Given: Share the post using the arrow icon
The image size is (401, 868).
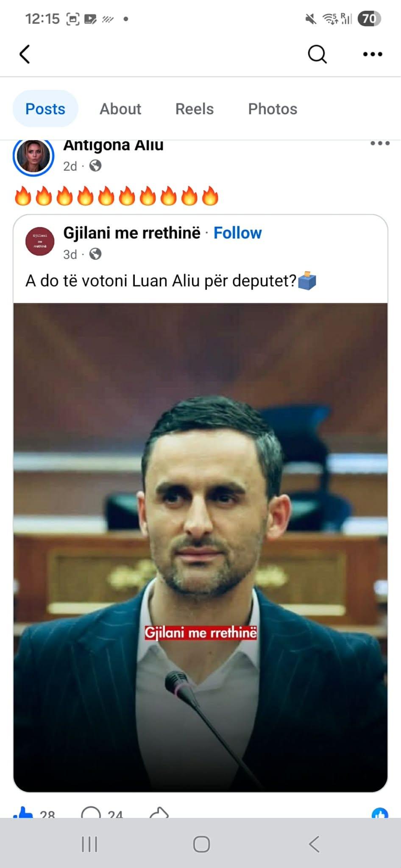Looking at the screenshot, I should tap(159, 812).
